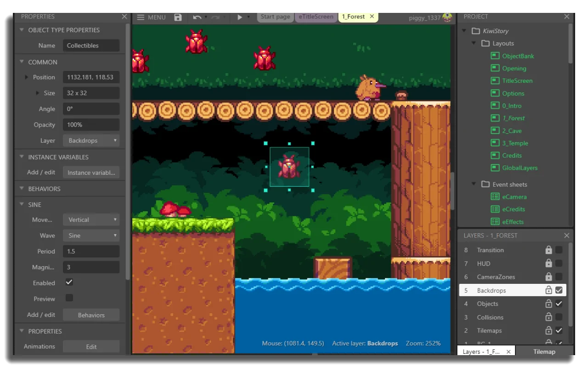
Task: Close the 1_Forest tab
Action: click(x=372, y=17)
